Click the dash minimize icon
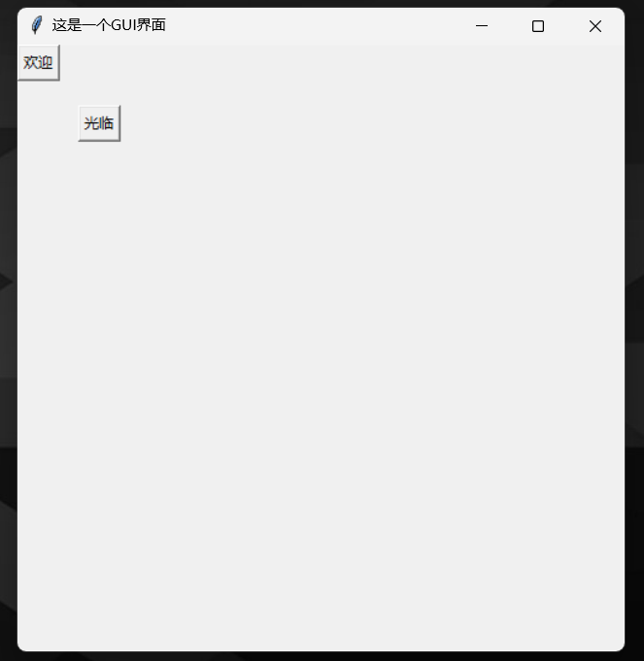Image resolution: width=644 pixels, height=661 pixels. [482, 25]
